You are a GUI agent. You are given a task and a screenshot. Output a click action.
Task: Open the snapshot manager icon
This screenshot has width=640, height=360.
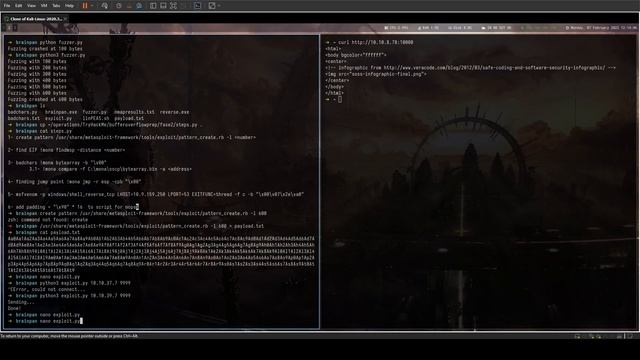coord(139,6)
